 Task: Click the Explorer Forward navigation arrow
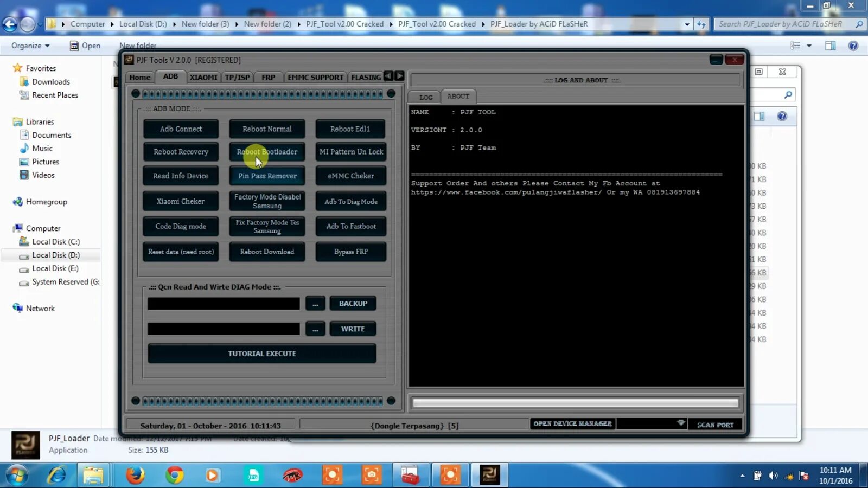point(27,24)
